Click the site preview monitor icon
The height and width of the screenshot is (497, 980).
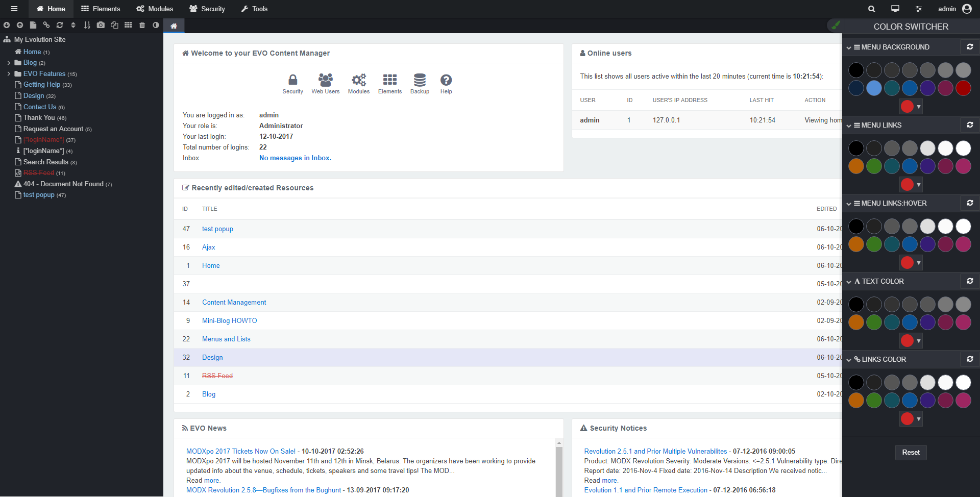tap(895, 9)
